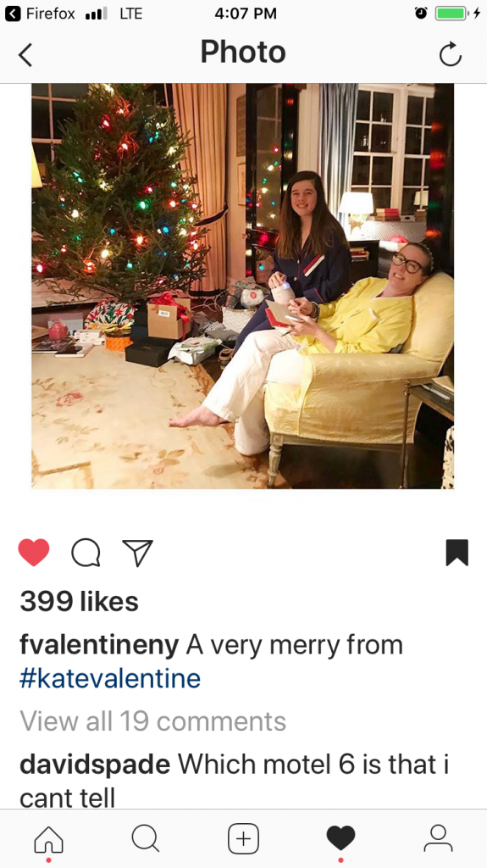Viewport: 487px width, 868px height.
Task: View the 399 likes list
Action: [79, 602]
